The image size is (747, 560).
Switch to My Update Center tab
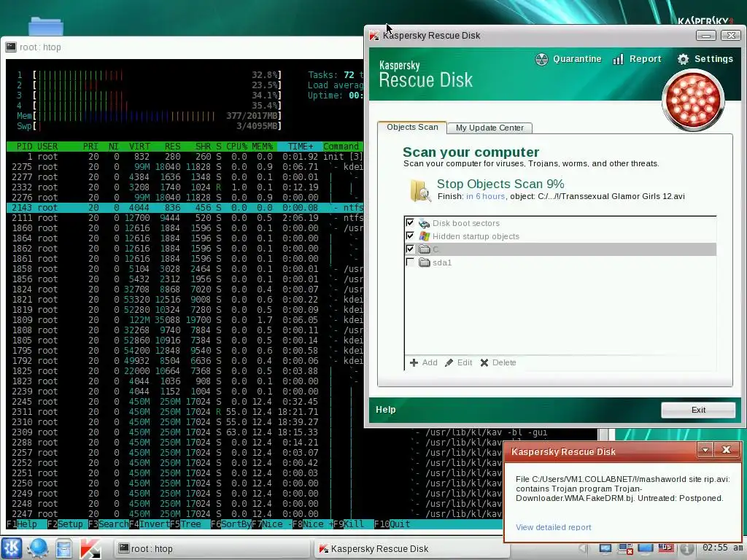[489, 128]
